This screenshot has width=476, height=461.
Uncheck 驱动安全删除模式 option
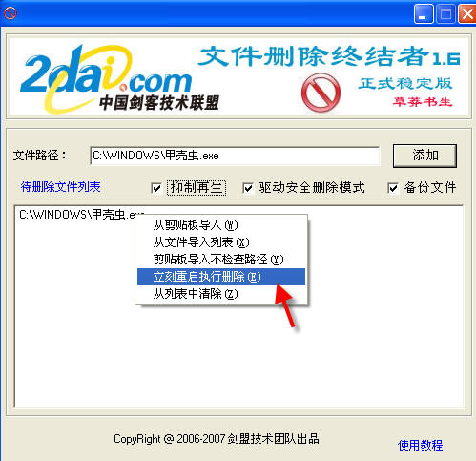click(x=248, y=188)
